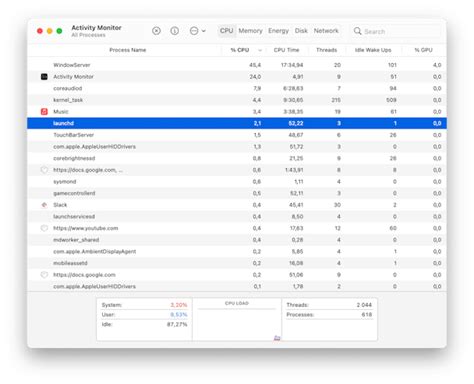Viewport: 474px width, 384px height.
Task: Click shield icon beside bottom https://docs.google.com row
Action: point(44,275)
